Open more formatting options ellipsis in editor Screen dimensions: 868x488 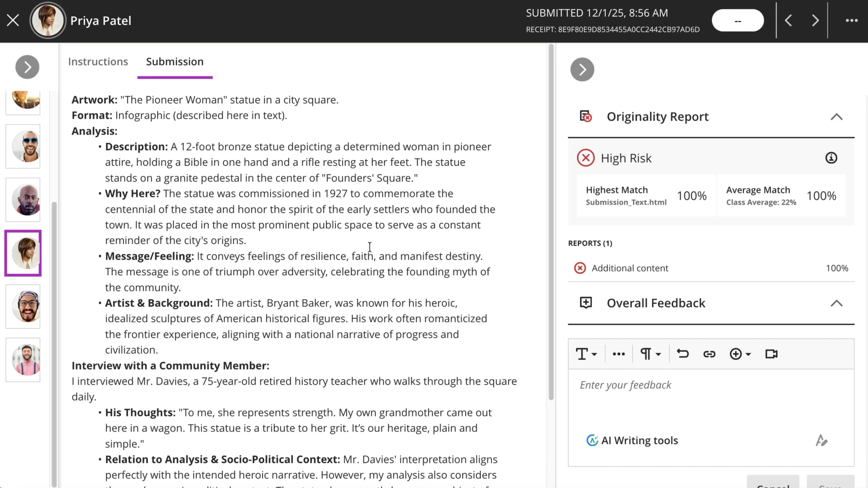[619, 354]
